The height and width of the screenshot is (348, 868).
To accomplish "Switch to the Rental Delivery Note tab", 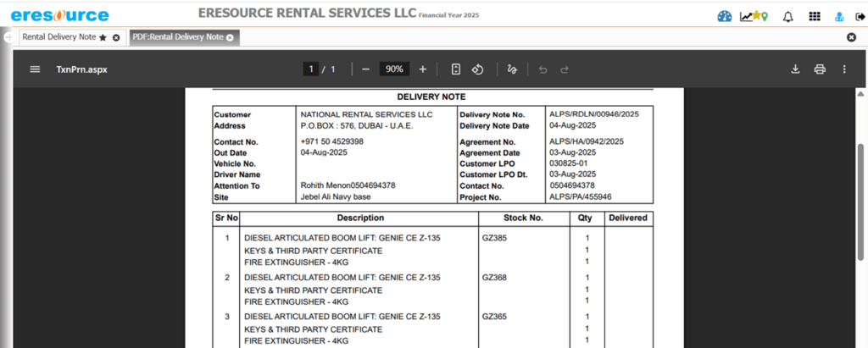I will 58,37.
